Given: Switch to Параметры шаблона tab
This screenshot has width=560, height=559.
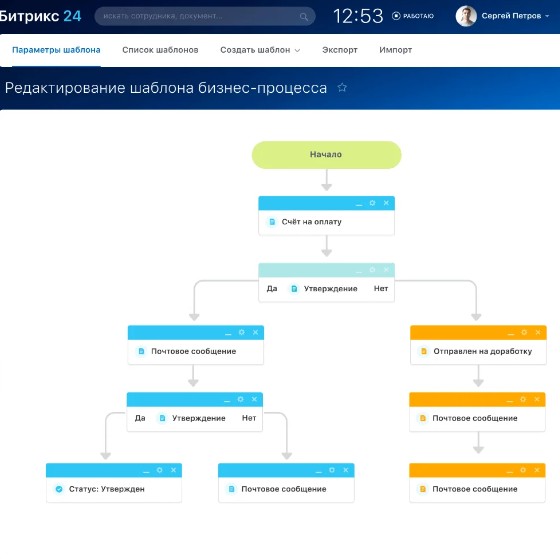Looking at the screenshot, I should [x=56, y=50].
